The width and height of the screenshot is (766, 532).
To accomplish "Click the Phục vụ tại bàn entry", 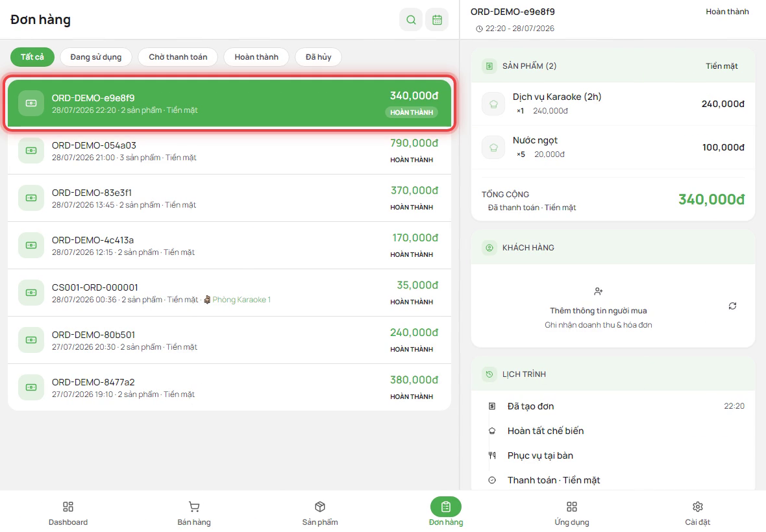I will 613,455.
